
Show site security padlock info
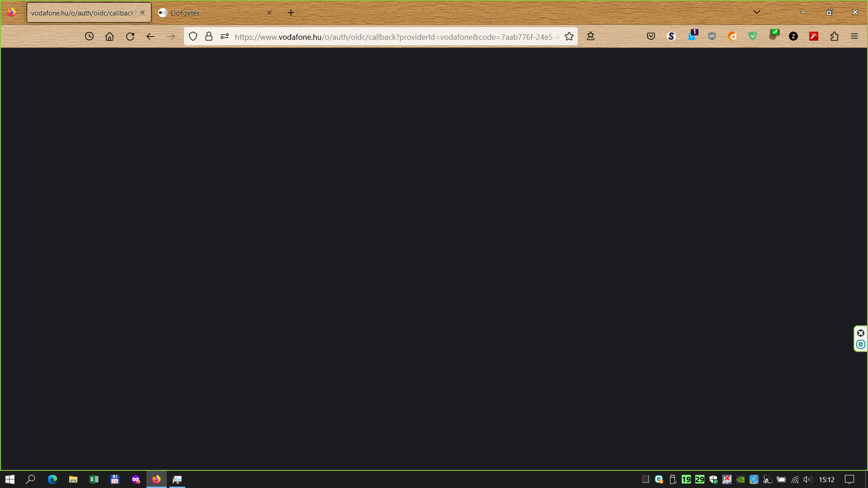pyautogui.click(x=209, y=37)
